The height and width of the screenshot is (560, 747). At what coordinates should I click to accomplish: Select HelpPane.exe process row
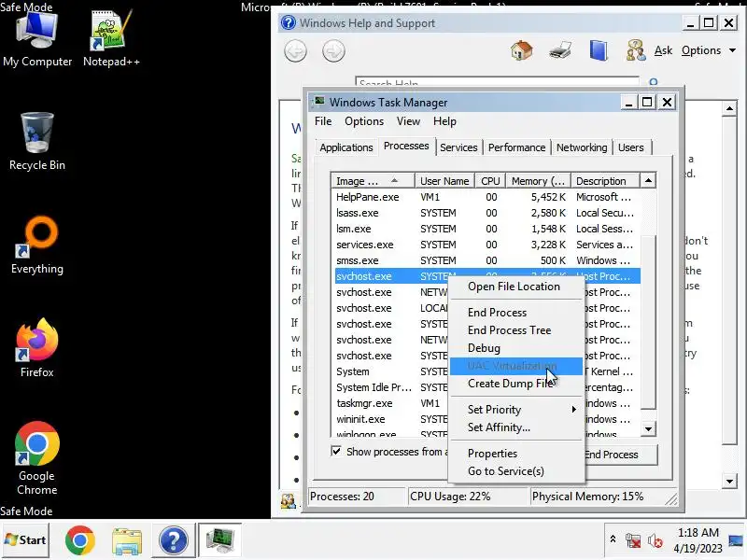[x=486, y=197]
